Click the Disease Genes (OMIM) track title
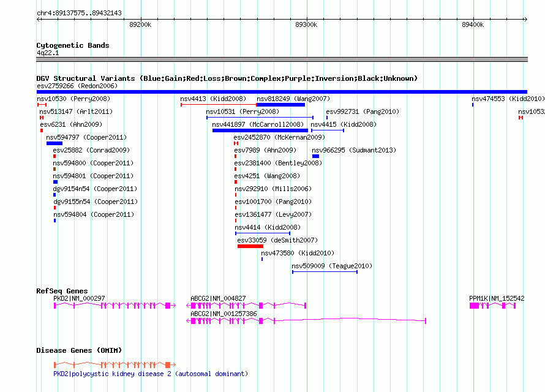Viewport: 545px width, 392px height. [79, 350]
